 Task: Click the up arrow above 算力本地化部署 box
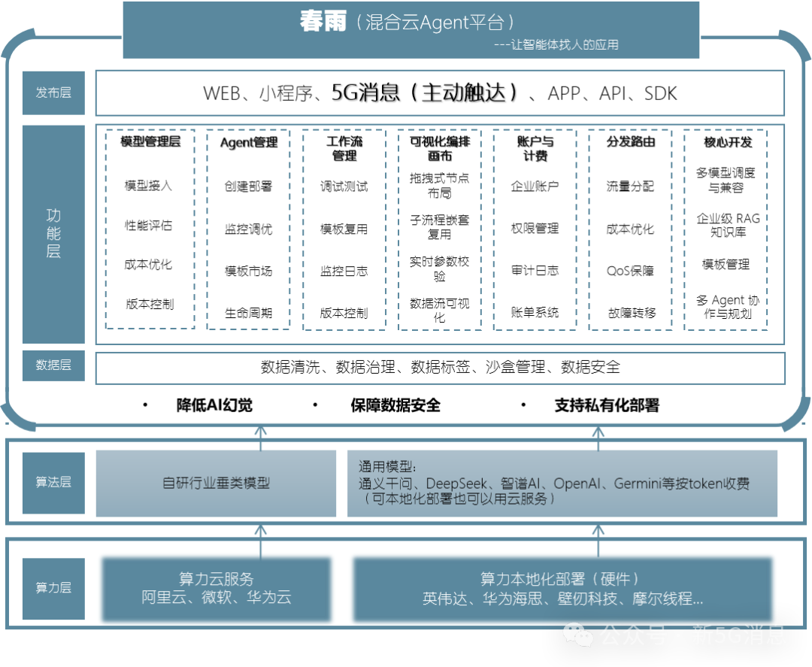pos(598,541)
